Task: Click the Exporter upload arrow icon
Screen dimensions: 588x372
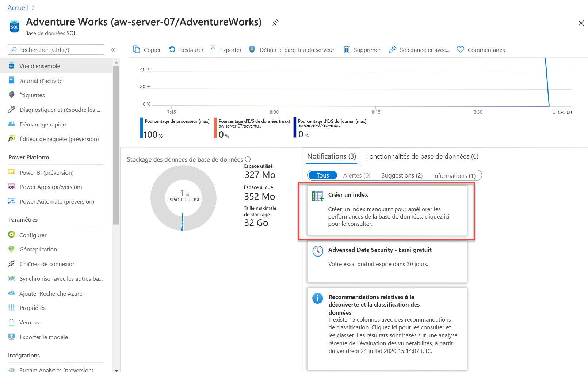Action: click(x=213, y=49)
